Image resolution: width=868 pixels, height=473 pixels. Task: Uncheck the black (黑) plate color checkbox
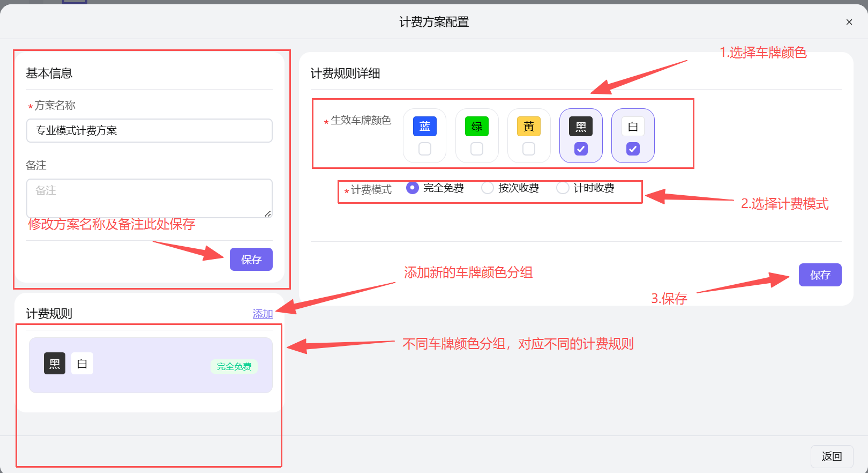pyautogui.click(x=581, y=149)
